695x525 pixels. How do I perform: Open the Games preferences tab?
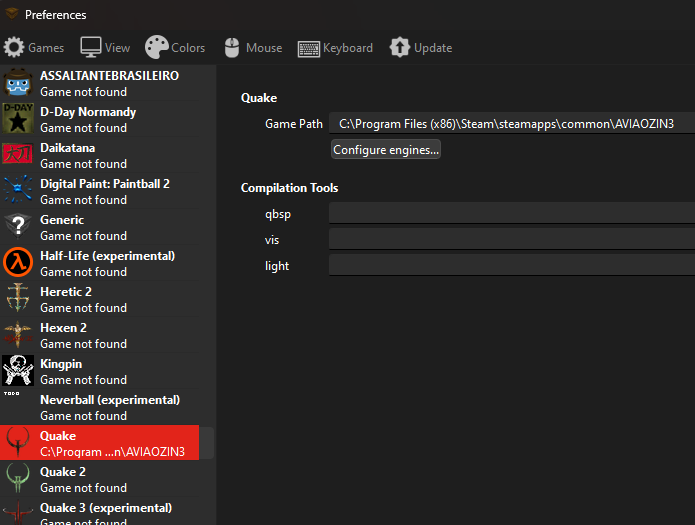(x=34, y=48)
